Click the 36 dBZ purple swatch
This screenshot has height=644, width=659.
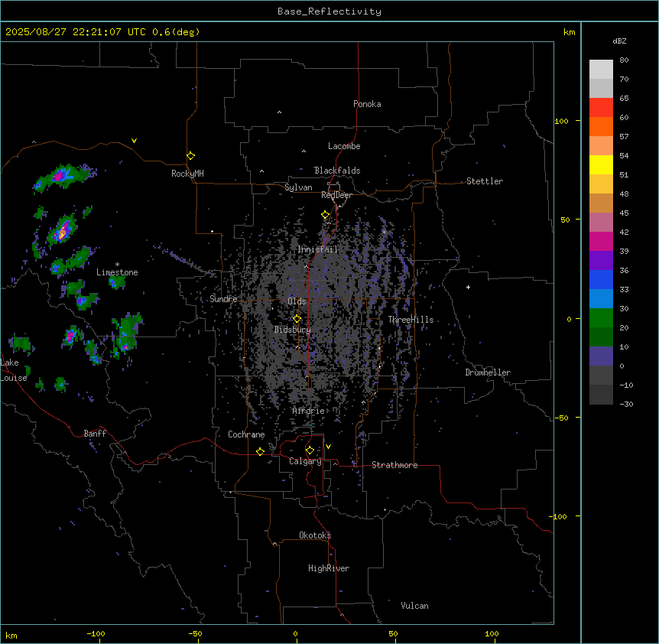pyautogui.click(x=601, y=261)
